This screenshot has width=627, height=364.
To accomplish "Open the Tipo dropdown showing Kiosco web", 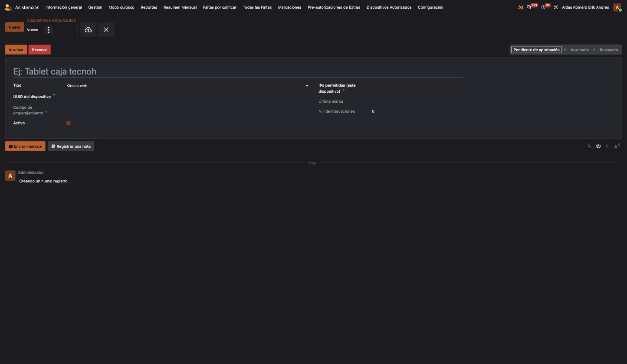I will coord(187,86).
